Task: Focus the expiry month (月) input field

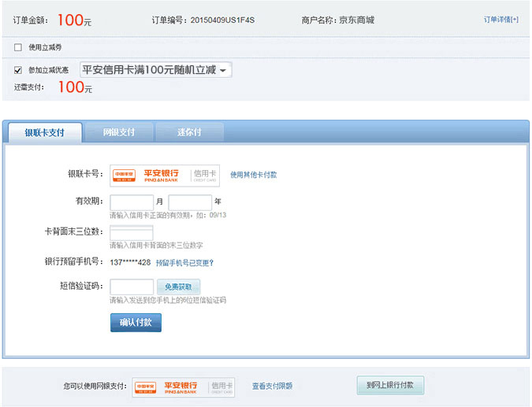Action: (132, 202)
